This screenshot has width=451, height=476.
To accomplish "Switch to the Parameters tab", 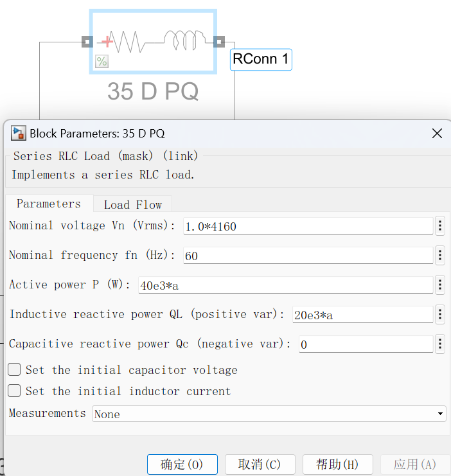I will (x=49, y=204).
